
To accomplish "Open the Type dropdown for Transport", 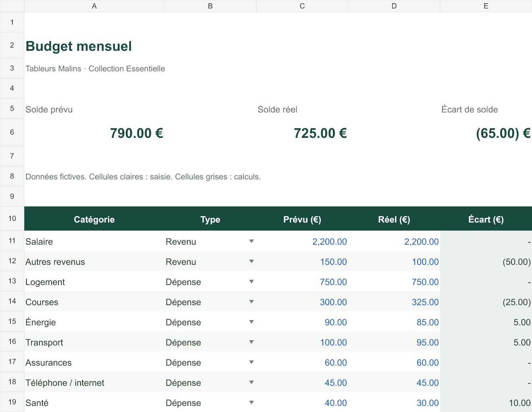I will [251, 342].
